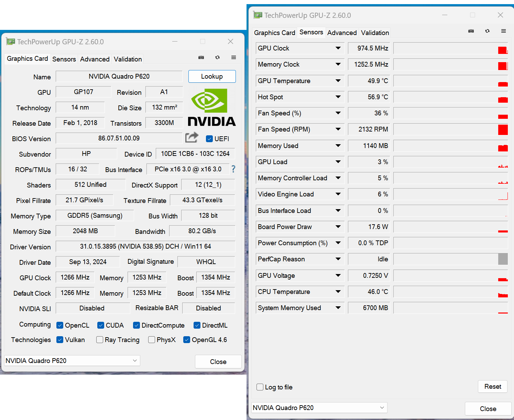The width and height of the screenshot is (514, 420).
Task: Toggle the UEFI checkbox
Action: coord(209,139)
